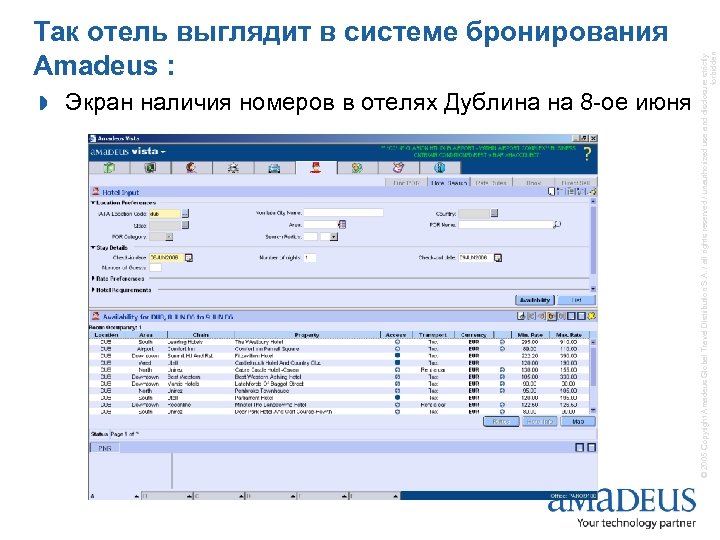Image resolution: width=720 pixels, height=540 pixels.
Task: Switch to the New Search tab
Action: pos(449,182)
